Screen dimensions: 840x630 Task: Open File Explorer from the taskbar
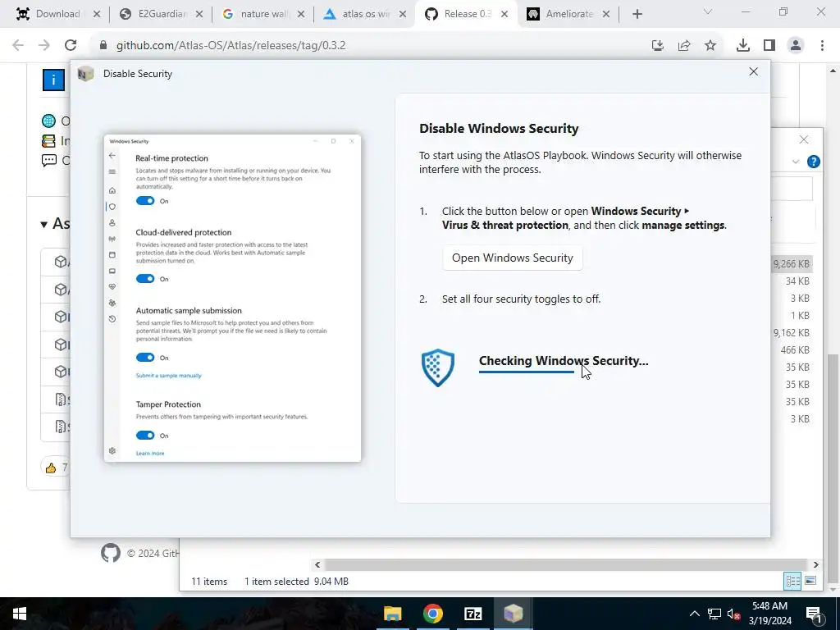click(392, 614)
